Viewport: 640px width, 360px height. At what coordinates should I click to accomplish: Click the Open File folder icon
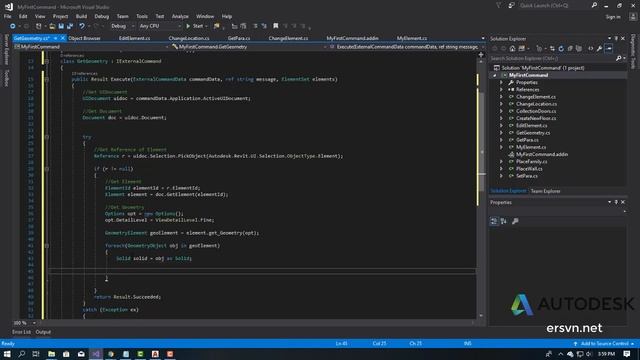[x=52, y=26]
